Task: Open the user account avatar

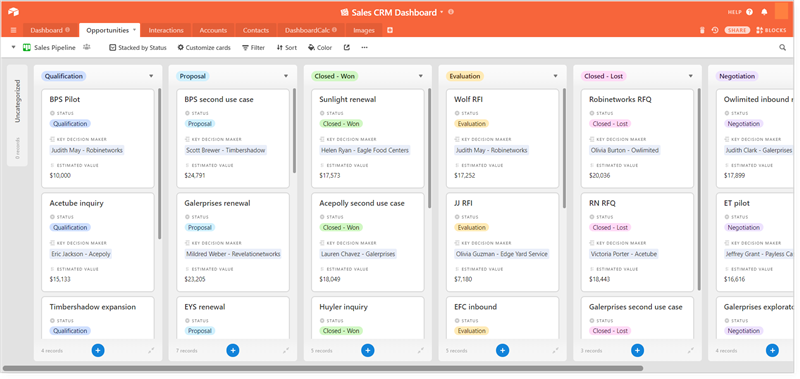Action: click(781, 11)
